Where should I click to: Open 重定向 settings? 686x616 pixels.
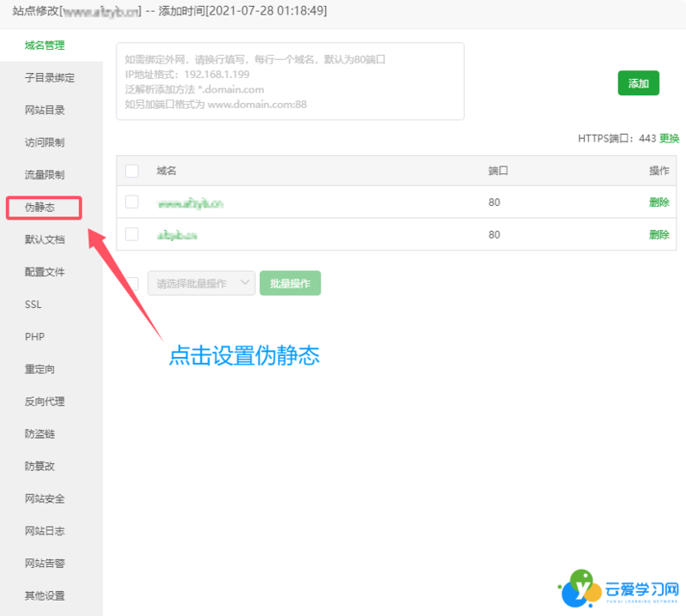tap(39, 369)
